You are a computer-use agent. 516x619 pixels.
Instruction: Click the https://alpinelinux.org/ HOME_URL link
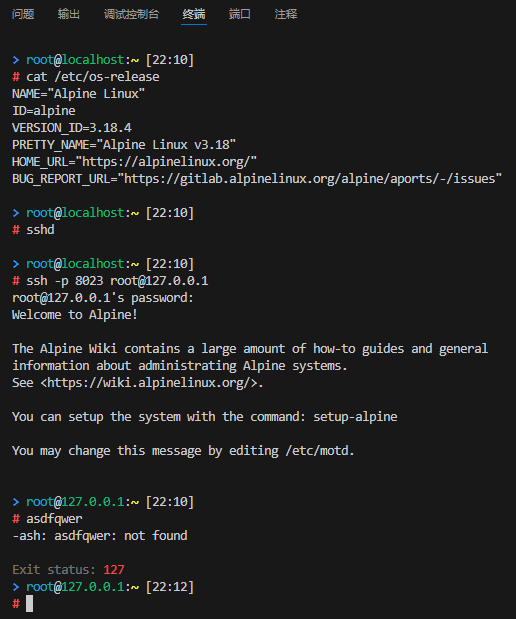[x=166, y=162]
